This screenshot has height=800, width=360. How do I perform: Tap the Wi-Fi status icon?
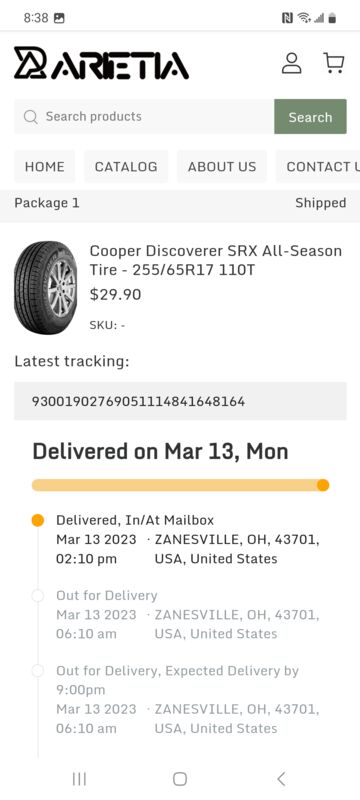point(304,18)
